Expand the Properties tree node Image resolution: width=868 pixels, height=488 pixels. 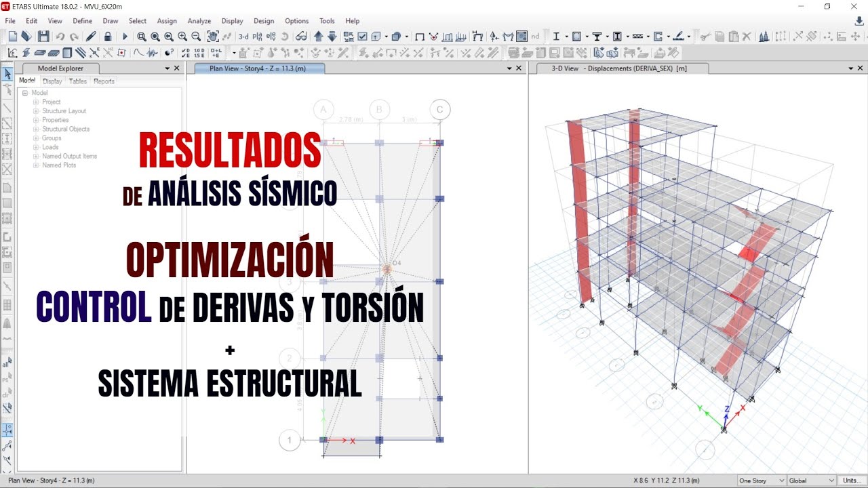[36, 120]
